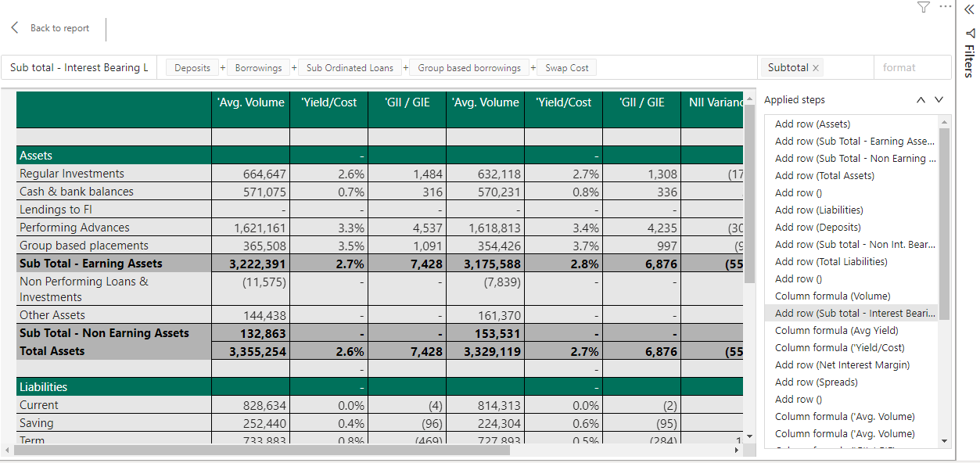Click the 'Sub Total - Non Earning Assets' row label

tap(104, 333)
